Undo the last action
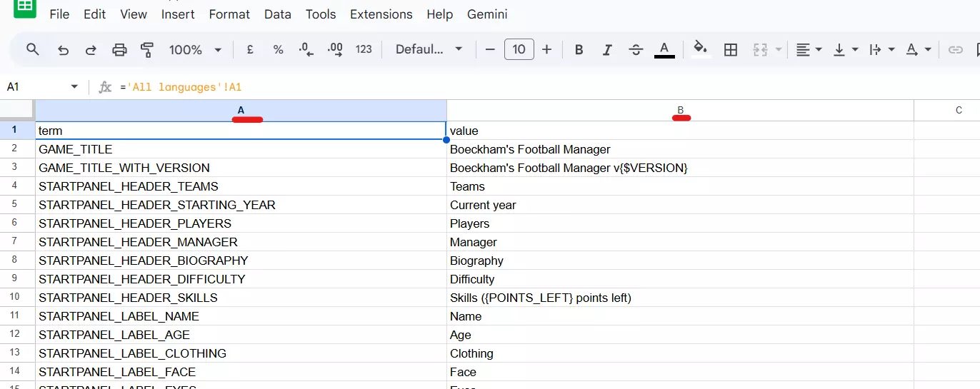The width and height of the screenshot is (980, 389). [63, 49]
